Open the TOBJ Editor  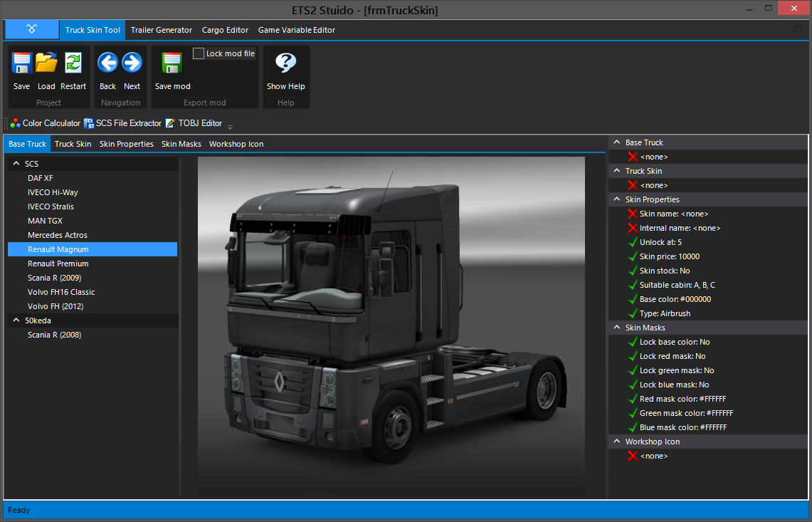pyautogui.click(x=195, y=122)
